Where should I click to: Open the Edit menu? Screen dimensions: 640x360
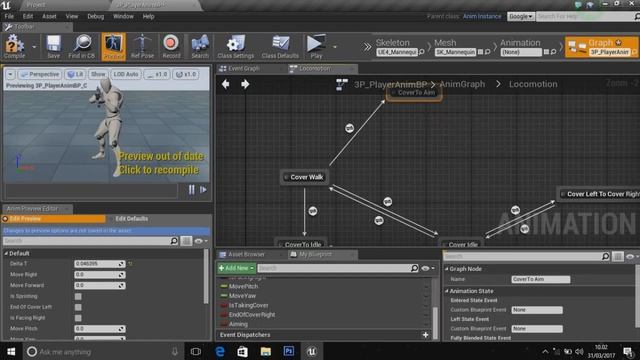pos(28,16)
